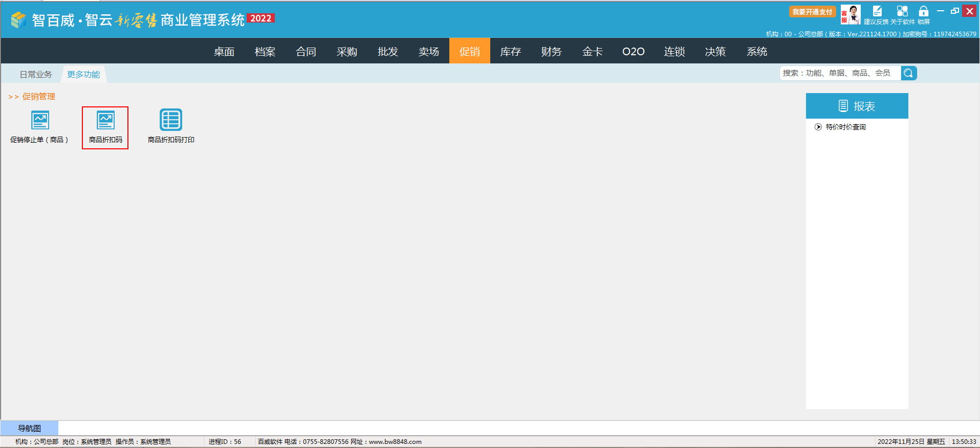Open 促销停止单（商品） icon
The width and height of the screenshot is (980, 448).
click(40, 121)
